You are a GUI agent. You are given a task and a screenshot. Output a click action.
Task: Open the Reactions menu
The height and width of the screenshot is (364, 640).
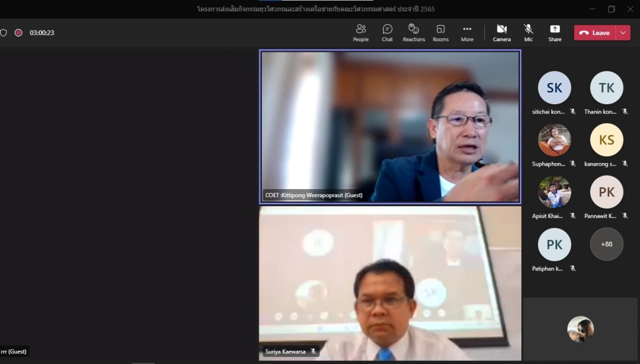coord(413,32)
